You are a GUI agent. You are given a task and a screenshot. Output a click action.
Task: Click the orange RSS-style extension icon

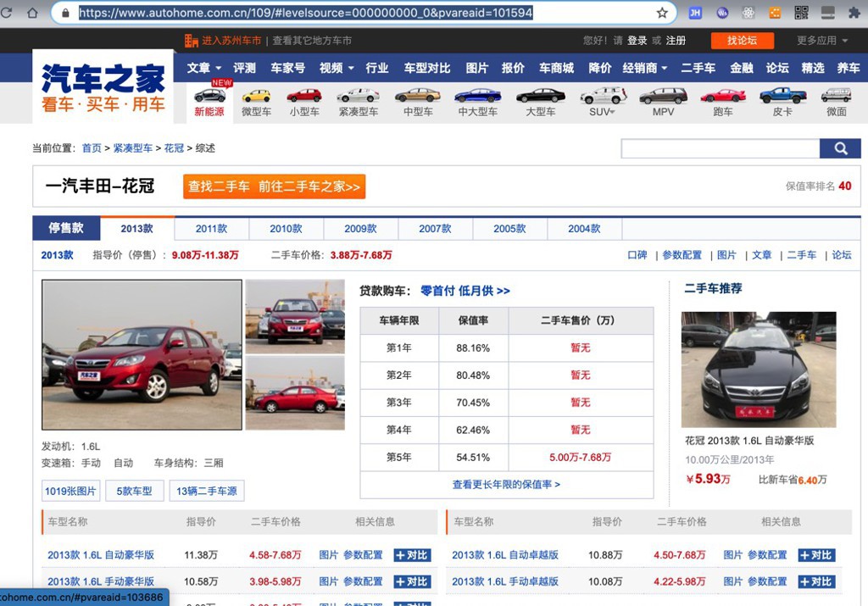pyautogui.click(x=775, y=13)
